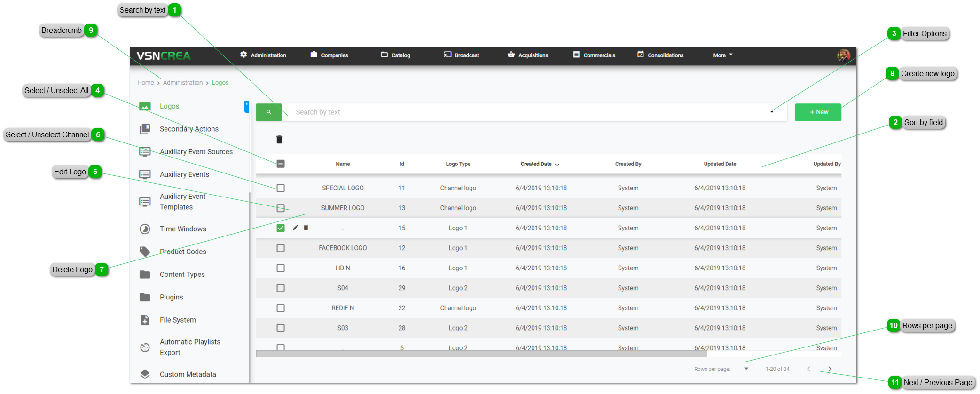
Task: Click the + New button
Action: pyautogui.click(x=818, y=112)
